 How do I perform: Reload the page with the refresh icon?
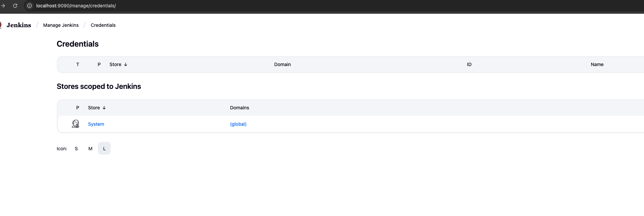[x=15, y=6]
